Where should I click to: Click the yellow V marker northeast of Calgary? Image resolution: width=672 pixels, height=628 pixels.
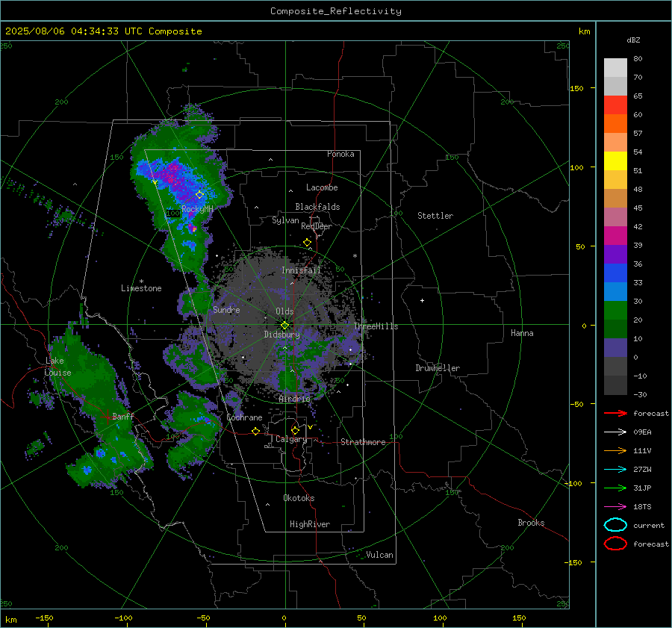(x=310, y=427)
